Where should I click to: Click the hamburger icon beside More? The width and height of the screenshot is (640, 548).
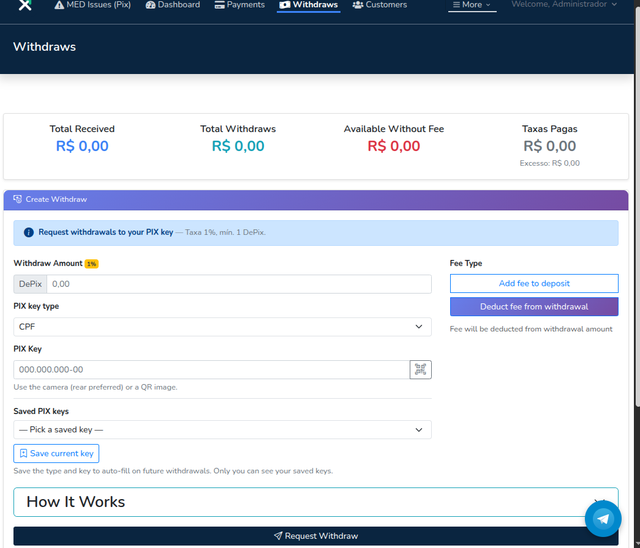tap(456, 5)
